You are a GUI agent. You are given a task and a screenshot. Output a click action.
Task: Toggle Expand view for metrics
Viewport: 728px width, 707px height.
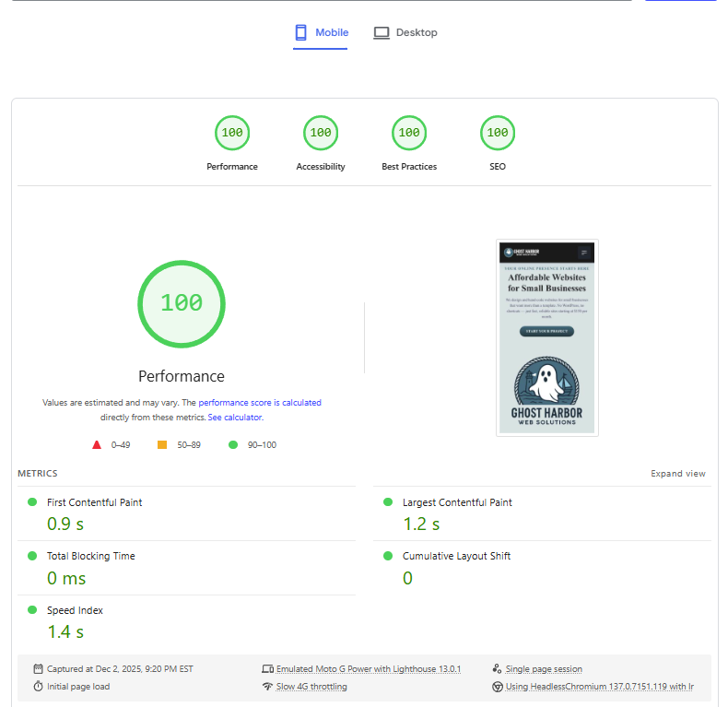(x=678, y=474)
